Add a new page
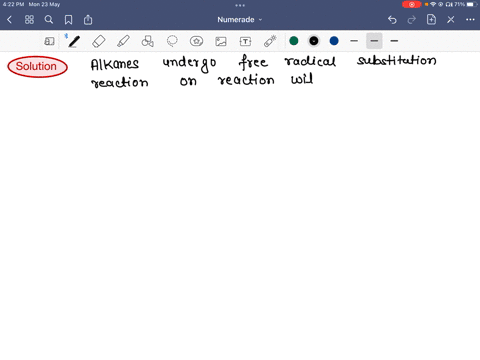 pyautogui.click(x=431, y=20)
